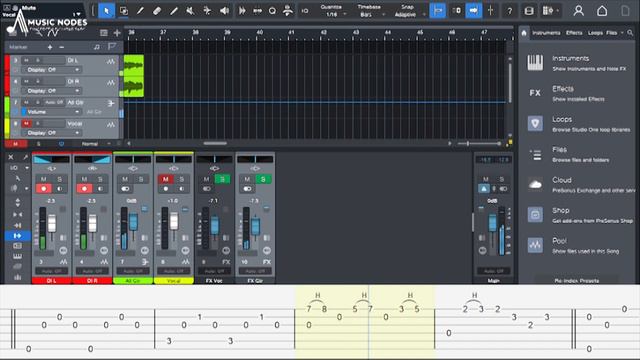This screenshot has width=640, height=360.
Task: Select the Arrow tool in toolbar
Action: 106,11
